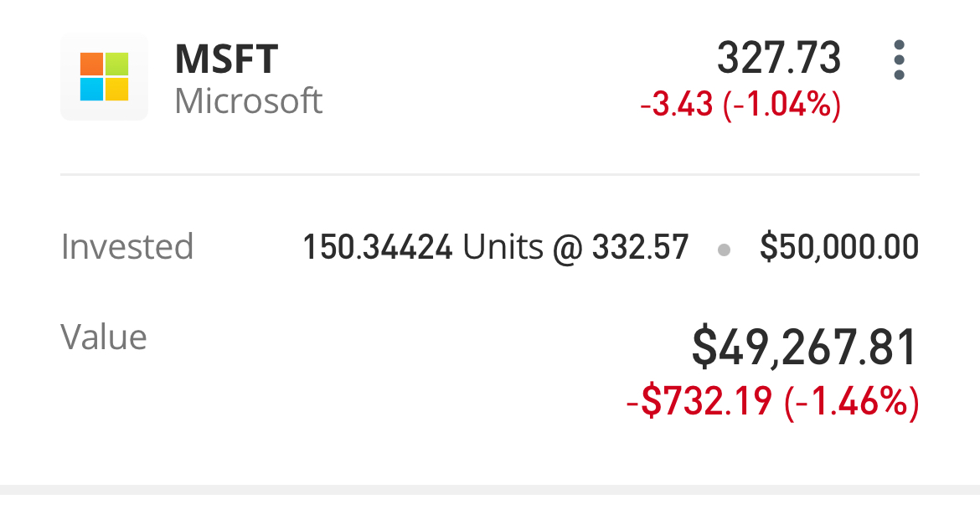This screenshot has height=520, width=980.
Task: Select the Microsoft company name text
Action: 248,101
